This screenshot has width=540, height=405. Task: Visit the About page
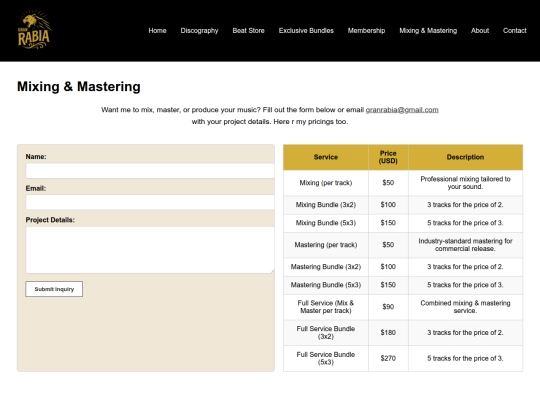tap(480, 31)
